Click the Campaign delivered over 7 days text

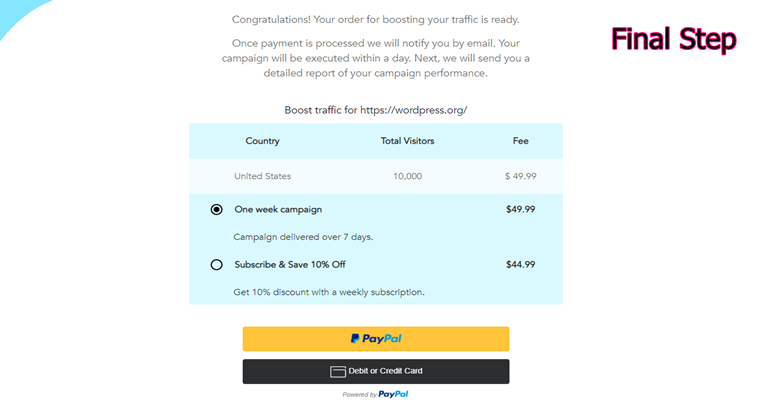303,237
